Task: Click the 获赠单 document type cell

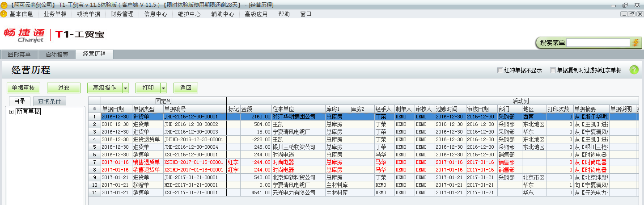Action: click(x=148, y=185)
